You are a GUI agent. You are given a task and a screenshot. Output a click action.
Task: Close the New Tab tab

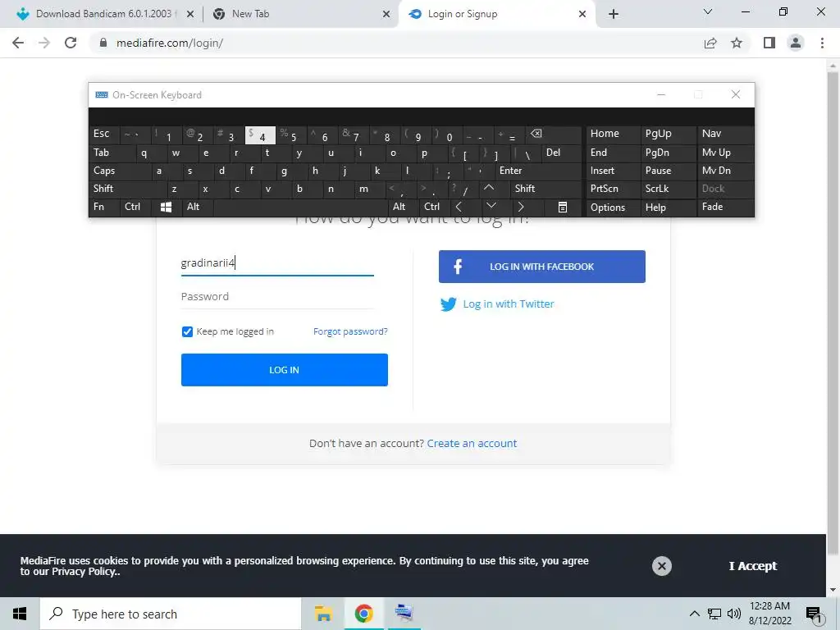coord(386,14)
